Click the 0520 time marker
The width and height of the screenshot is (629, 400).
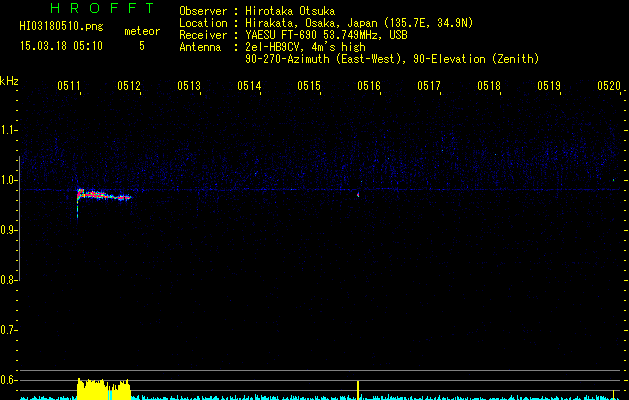pos(609,86)
